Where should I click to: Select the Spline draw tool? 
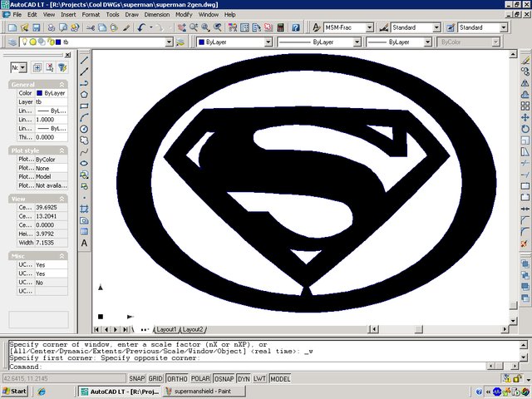(x=85, y=151)
